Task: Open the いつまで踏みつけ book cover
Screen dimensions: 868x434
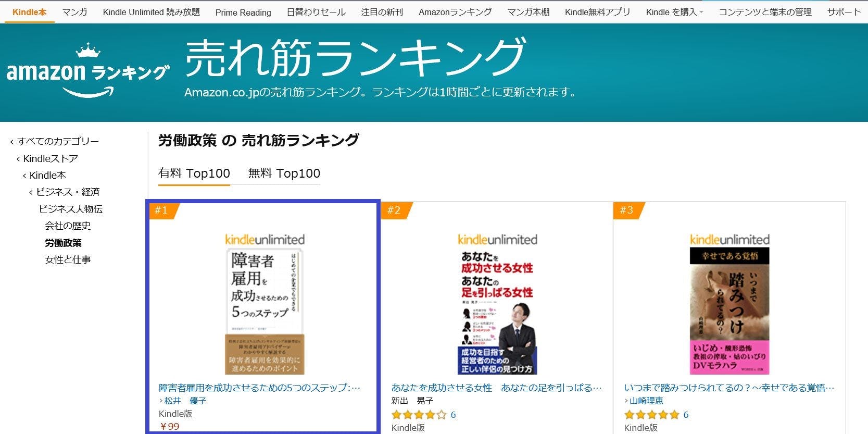Action: (729, 312)
